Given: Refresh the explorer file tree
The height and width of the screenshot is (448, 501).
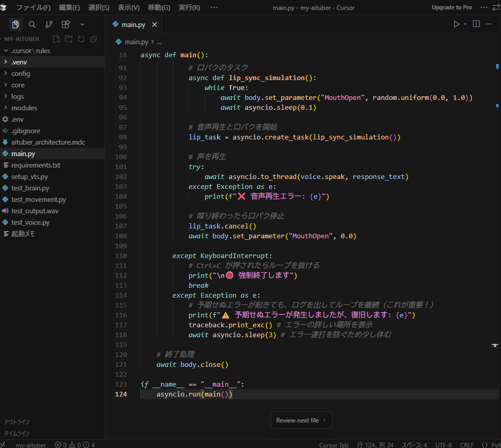Looking at the screenshot, I should (81, 39).
